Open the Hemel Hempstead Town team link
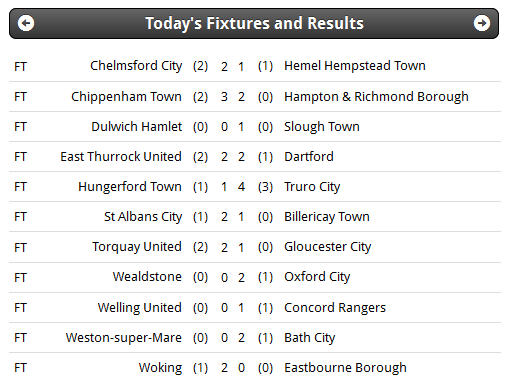Image resolution: width=507 pixels, height=391 pixels. (355, 66)
